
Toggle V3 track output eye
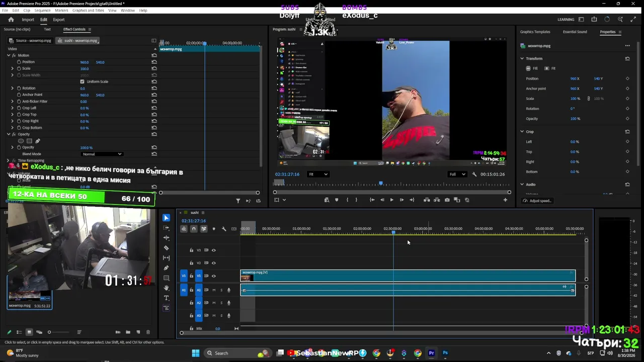click(x=214, y=250)
